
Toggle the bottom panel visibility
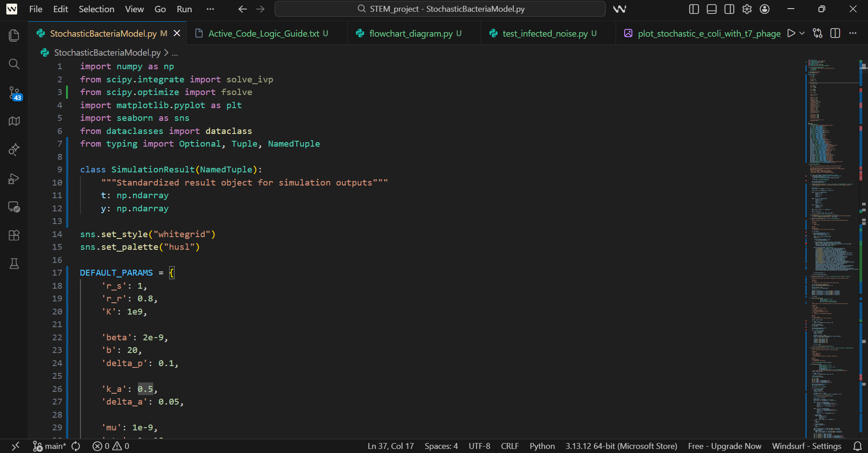711,9
